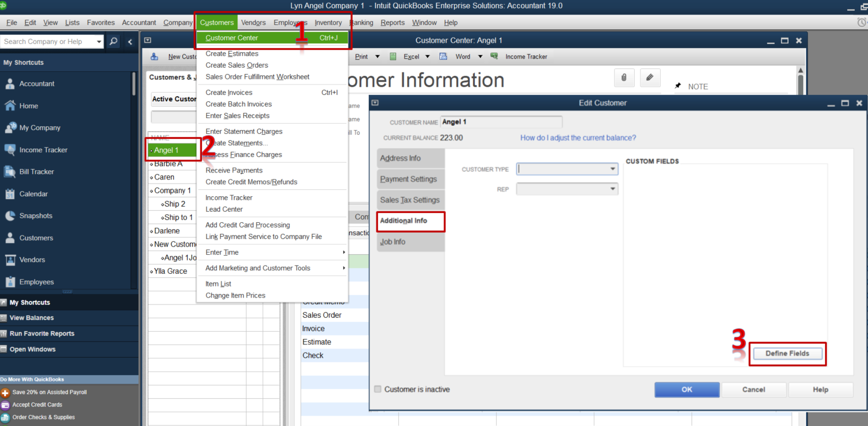This screenshot has width=868, height=426.
Task: Click View Balances in left panel
Action: pyautogui.click(x=31, y=318)
